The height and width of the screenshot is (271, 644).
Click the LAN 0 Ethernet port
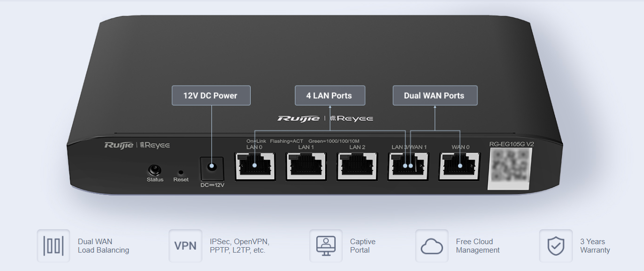(x=255, y=166)
